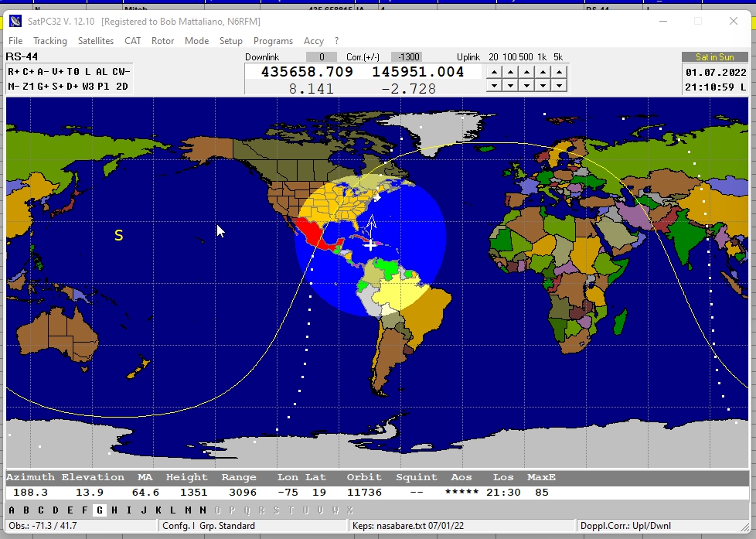The width and height of the screenshot is (756, 539).
Task: Select satellite letter I
Action: pyautogui.click(x=129, y=510)
